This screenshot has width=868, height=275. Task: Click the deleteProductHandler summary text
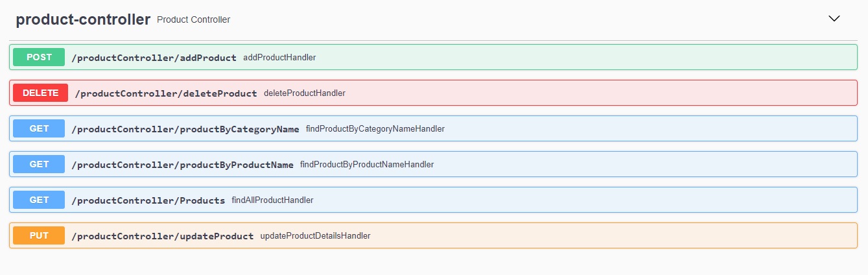point(305,93)
